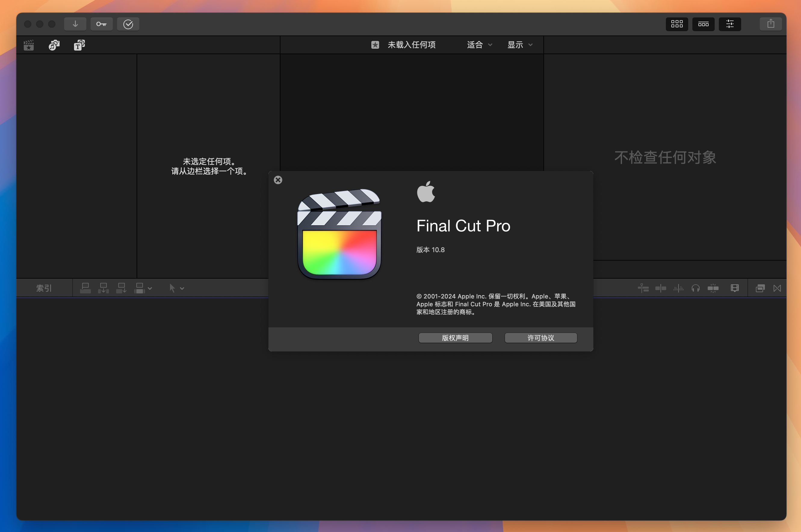Click the Insert clip icon
The image size is (801, 532).
point(103,288)
